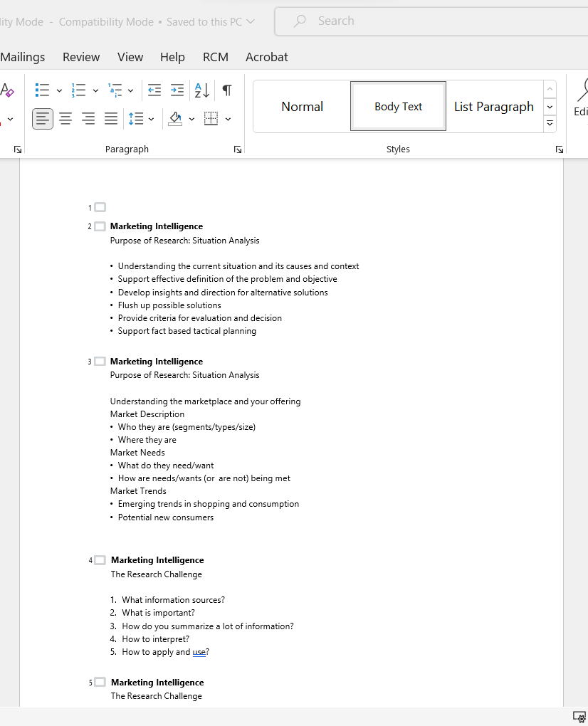Check the box next to slide 5
The height and width of the screenshot is (726, 588).
point(100,681)
